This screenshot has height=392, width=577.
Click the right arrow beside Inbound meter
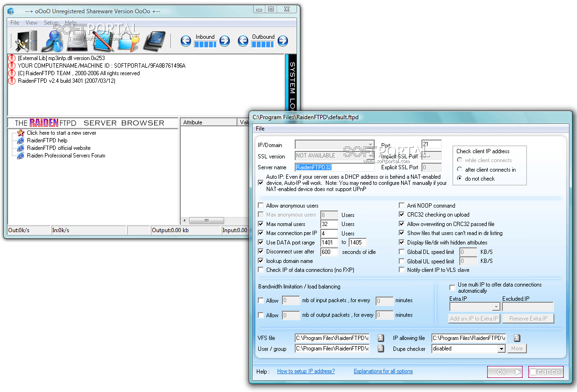225,41
